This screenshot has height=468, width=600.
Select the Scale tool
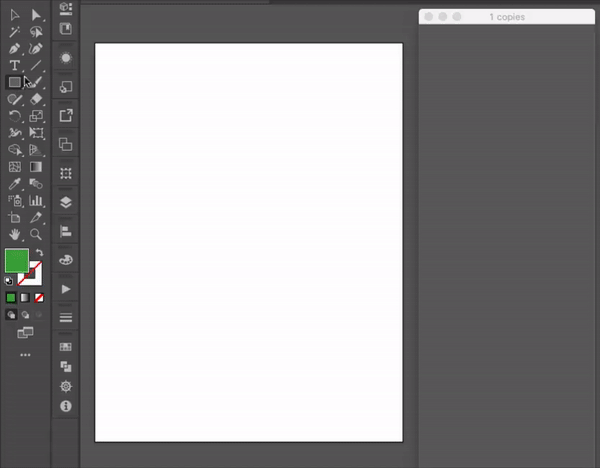[36, 116]
